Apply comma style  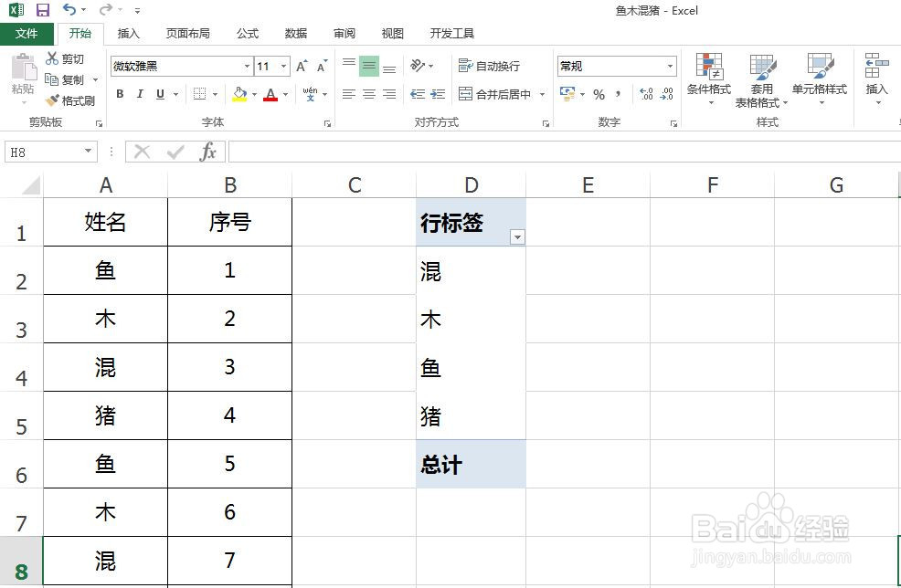619,94
